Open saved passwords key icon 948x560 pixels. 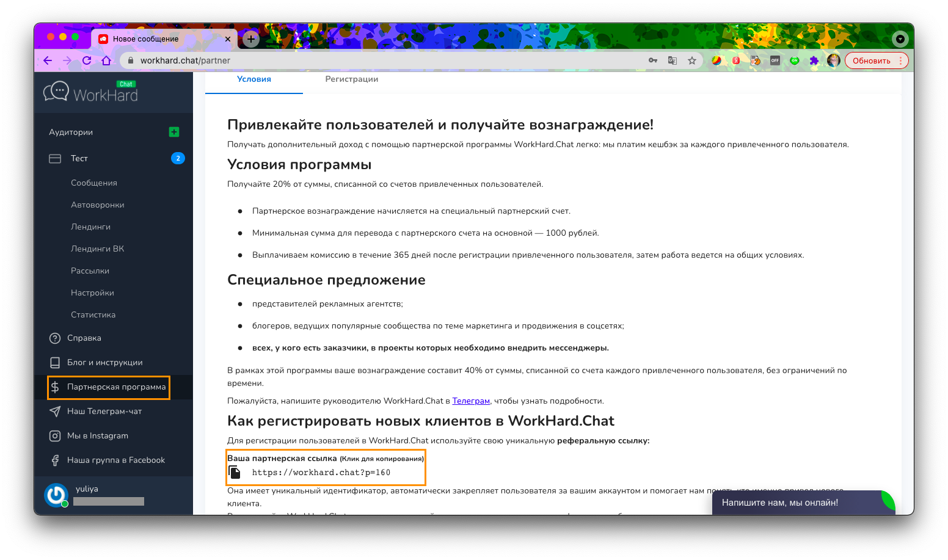click(653, 60)
